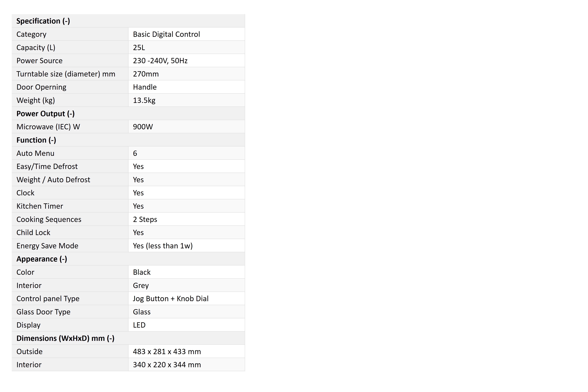Select the Category row label
Viewport: 588px width, 392px height.
(70, 34)
